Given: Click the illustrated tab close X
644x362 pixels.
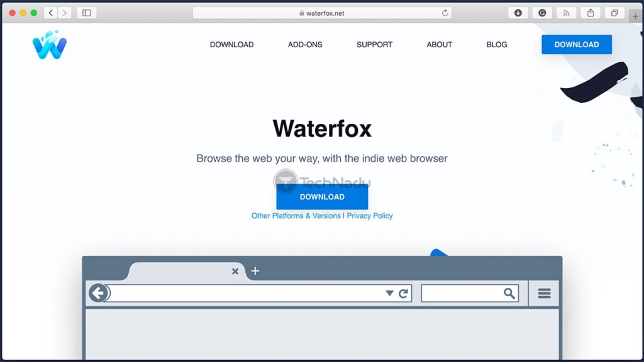Looking at the screenshot, I should [x=235, y=271].
